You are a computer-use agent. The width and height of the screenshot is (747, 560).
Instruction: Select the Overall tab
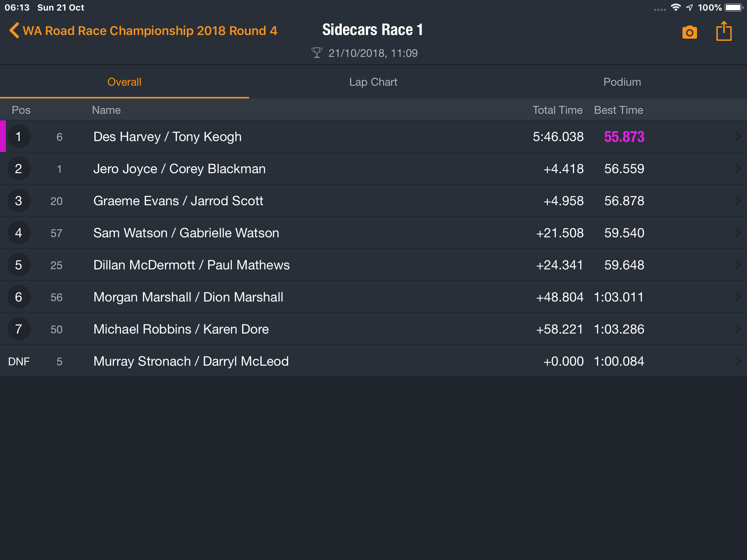tap(124, 82)
